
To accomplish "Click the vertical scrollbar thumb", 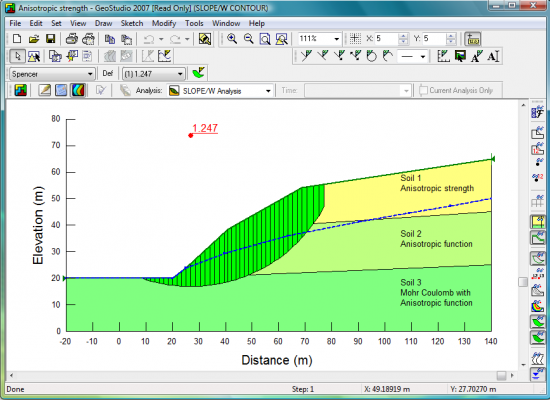I will click(523, 282).
